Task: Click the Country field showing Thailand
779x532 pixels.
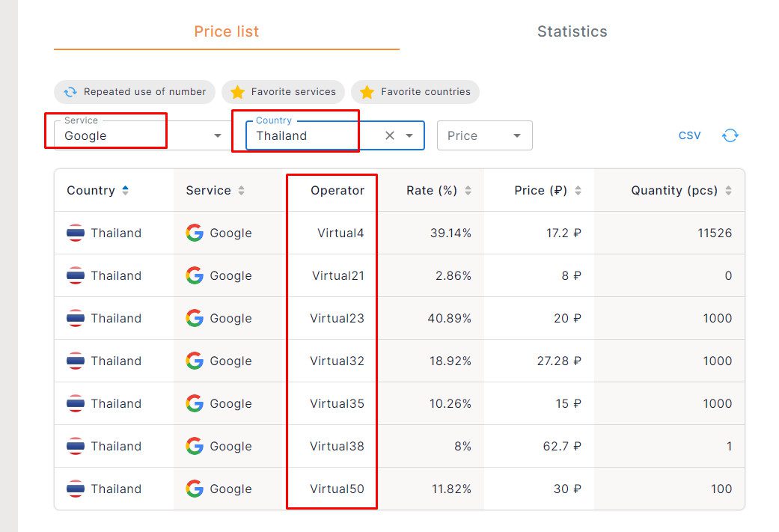Action: [335, 135]
